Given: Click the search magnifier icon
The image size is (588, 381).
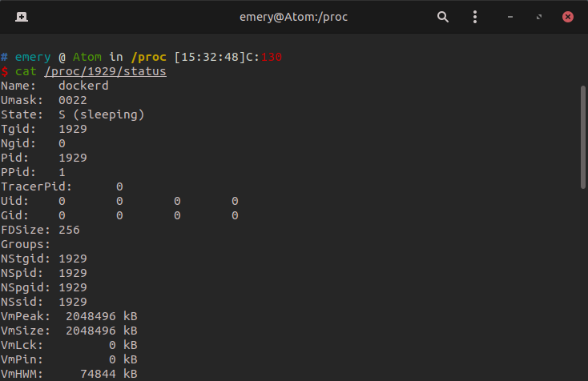Looking at the screenshot, I should [x=443, y=17].
